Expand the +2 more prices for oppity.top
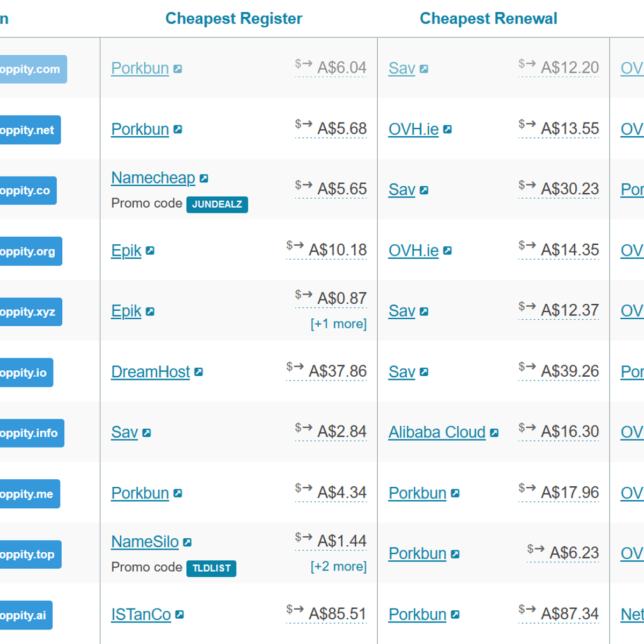 (x=338, y=567)
